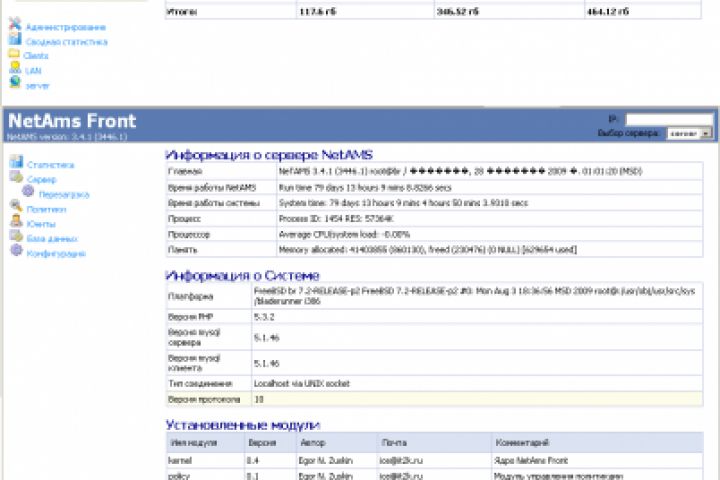Click the Перезагрузка gear icon
The image size is (720, 480).
click(28, 191)
